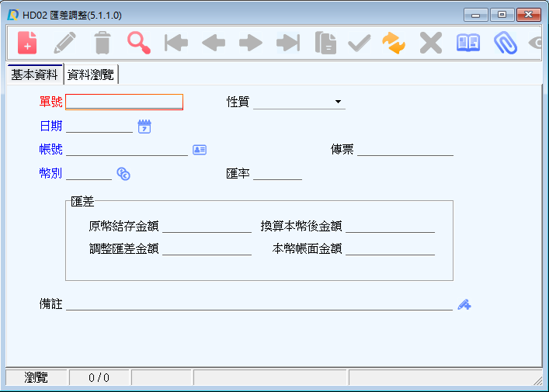Click the paperclip attachment icon
The height and width of the screenshot is (392, 549).
506,43
